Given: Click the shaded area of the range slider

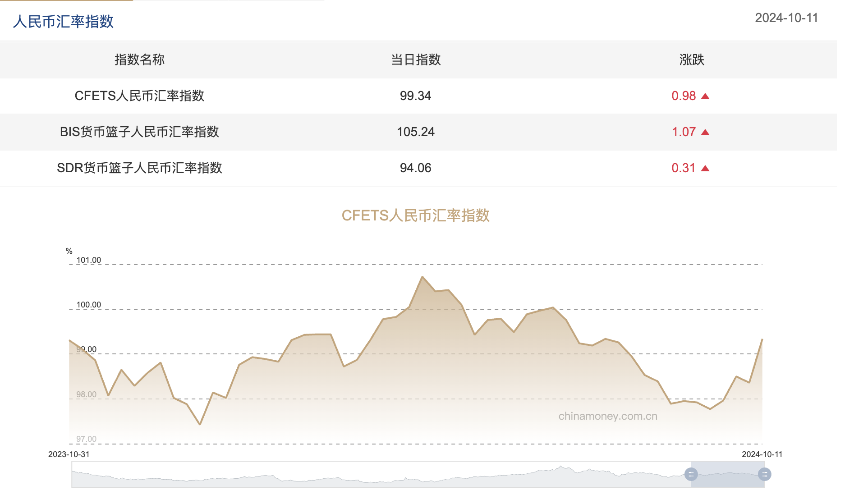Looking at the screenshot, I should coord(727,474).
